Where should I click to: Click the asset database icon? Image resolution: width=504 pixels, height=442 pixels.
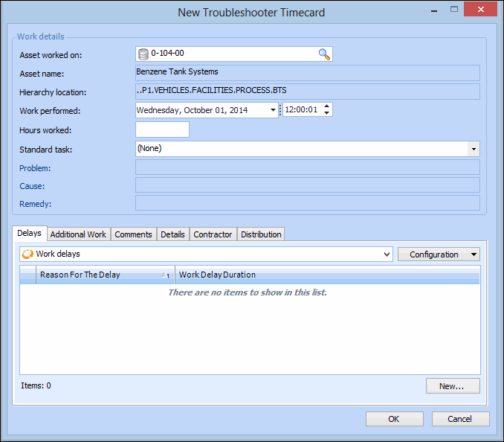[x=143, y=54]
